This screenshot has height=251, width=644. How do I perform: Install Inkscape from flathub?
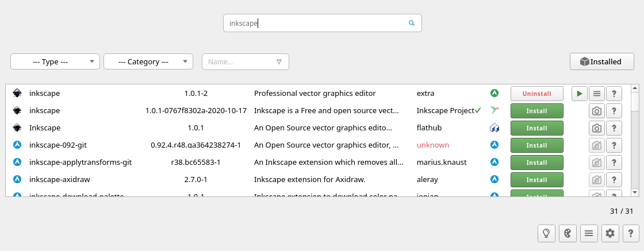point(537,128)
